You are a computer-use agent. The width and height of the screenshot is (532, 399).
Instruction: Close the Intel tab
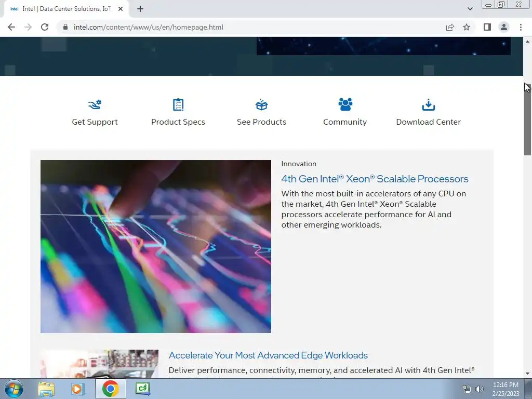121,9
